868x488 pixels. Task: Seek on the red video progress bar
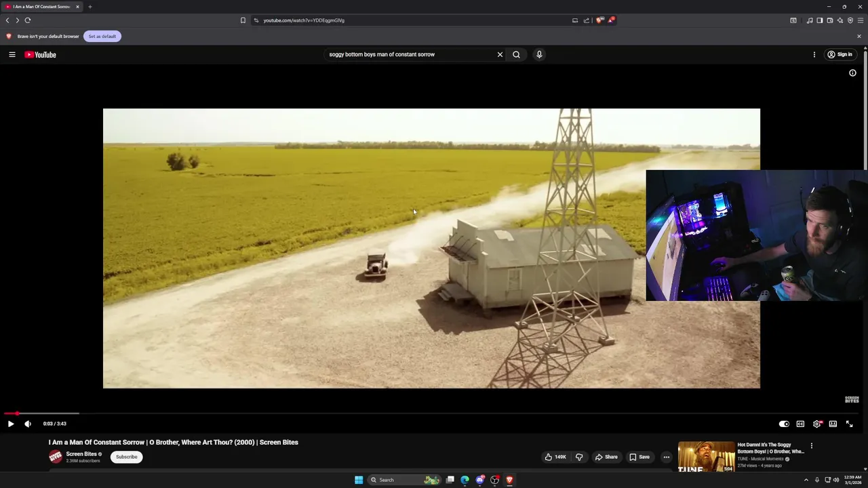pos(431,413)
